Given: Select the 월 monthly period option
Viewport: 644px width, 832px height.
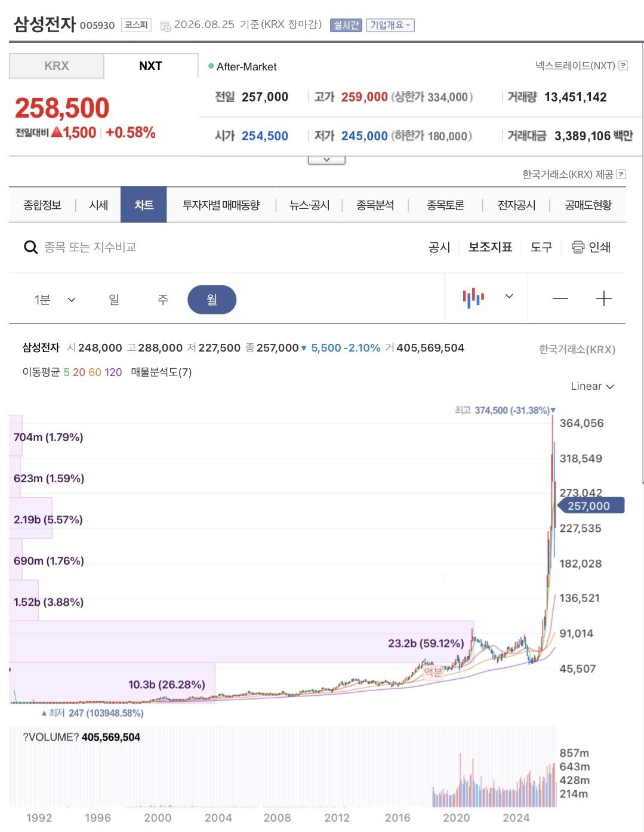Looking at the screenshot, I should tap(212, 300).
